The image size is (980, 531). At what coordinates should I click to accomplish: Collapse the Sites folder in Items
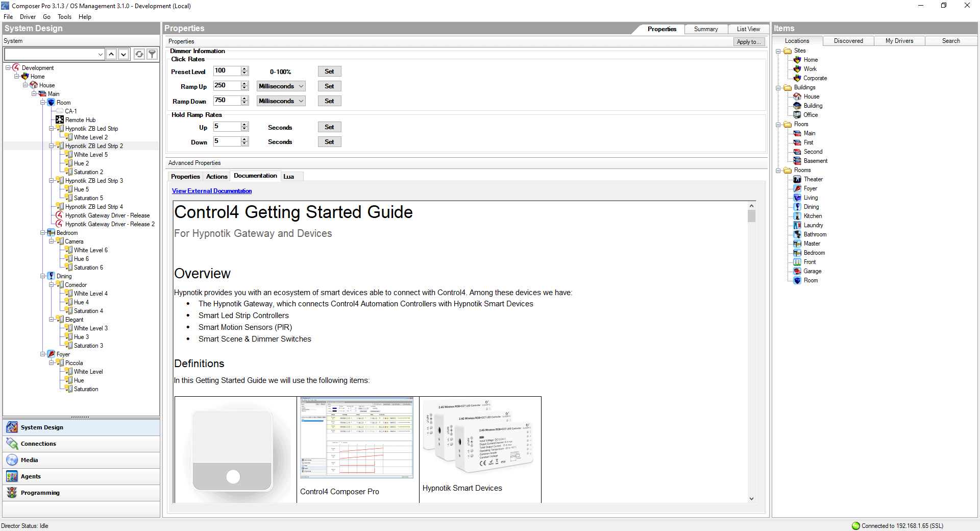pos(778,51)
